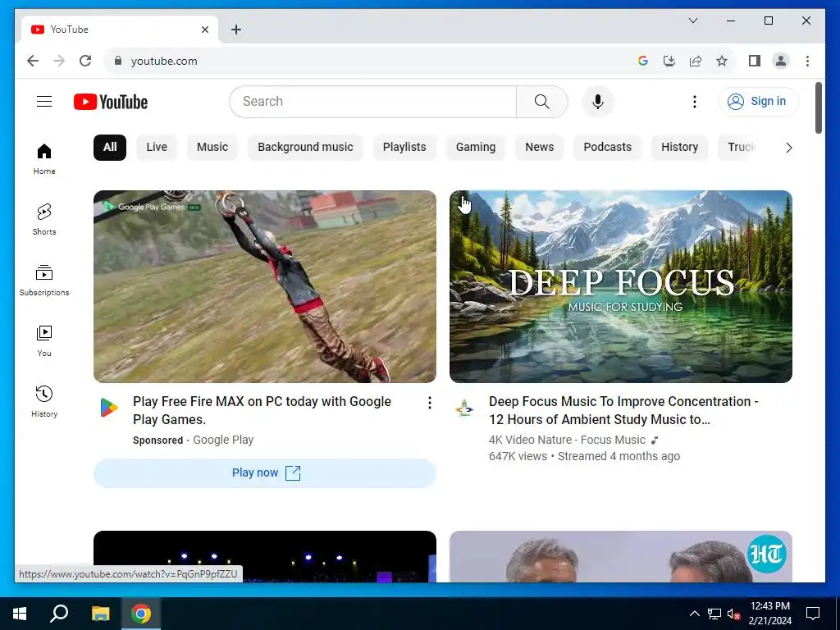The width and height of the screenshot is (840, 630).
Task: Share this page from address bar
Action: coord(696,61)
